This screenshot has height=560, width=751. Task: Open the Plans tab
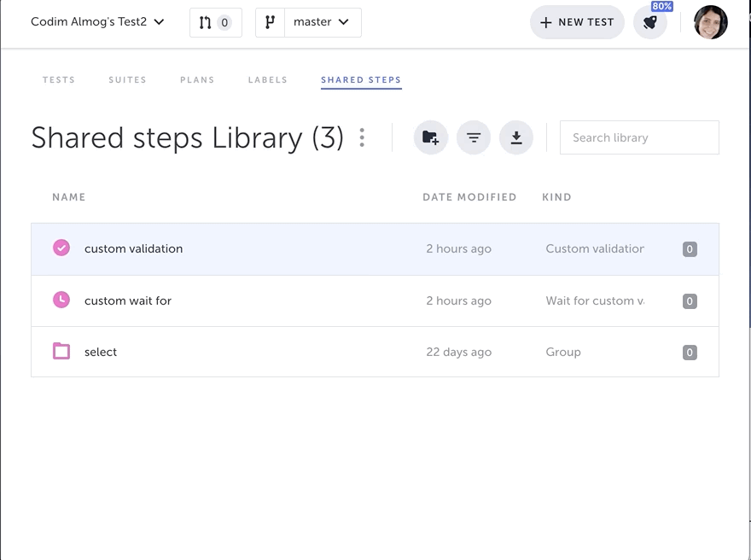(x=197, y=80)
